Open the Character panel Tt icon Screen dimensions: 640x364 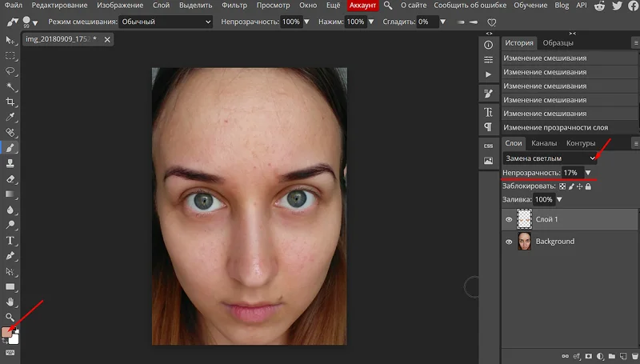pyautogui.click(x=488, y=112)
